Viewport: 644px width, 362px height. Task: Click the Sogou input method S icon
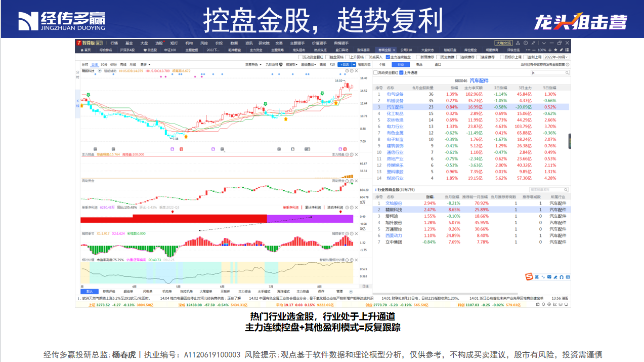click(530, 277)
